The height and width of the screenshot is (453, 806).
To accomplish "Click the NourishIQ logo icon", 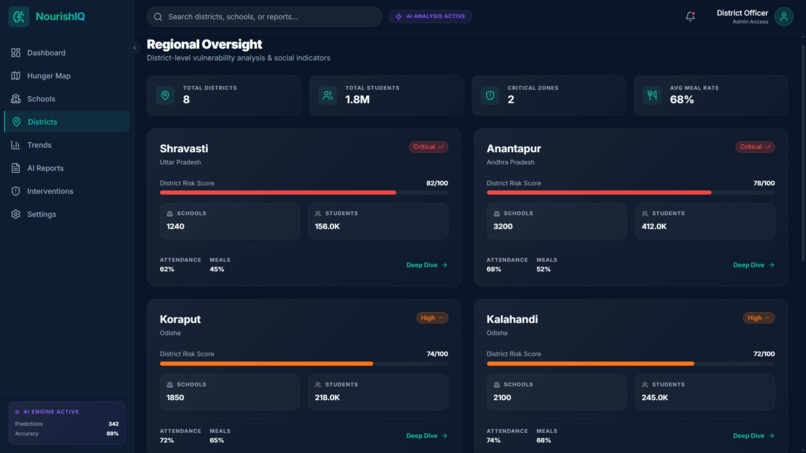I will [19, 16].
